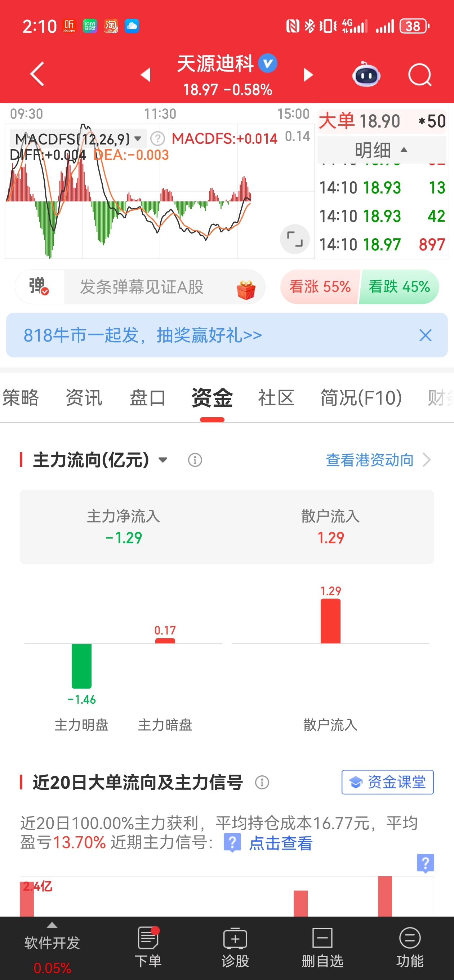The width and height of the screenshot is (454, 980).
Task: Open 查看港资动向 link
Action: 378,460
